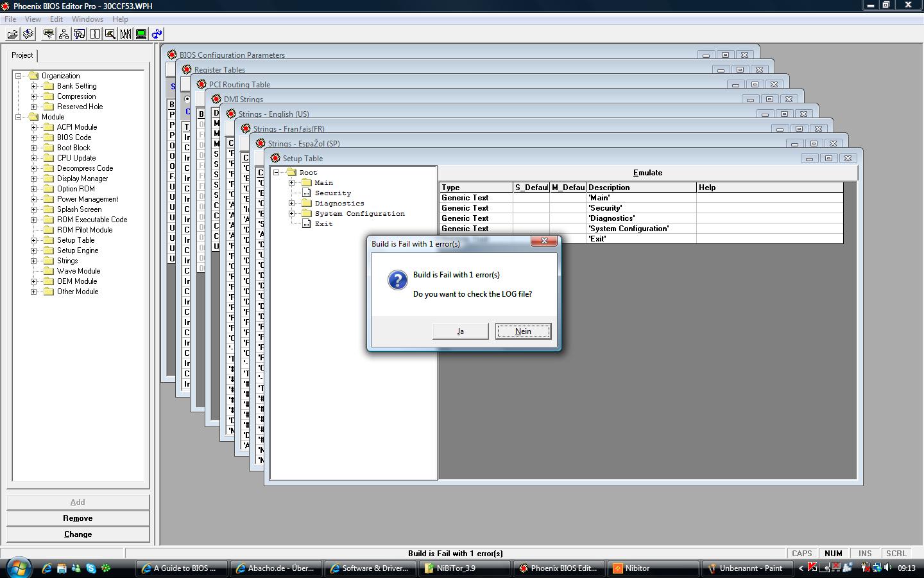Collapse the Organization tree node
The image size is (924, 578).
19,76
